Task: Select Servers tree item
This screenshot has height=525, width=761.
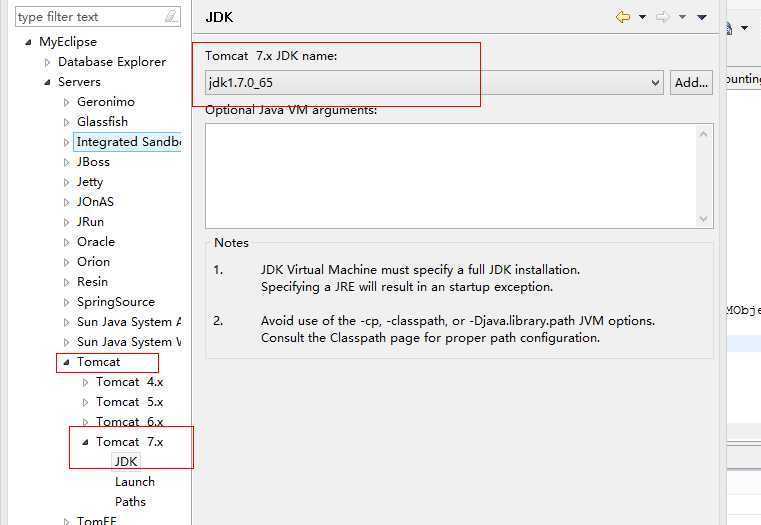Action: pos(79,82)
